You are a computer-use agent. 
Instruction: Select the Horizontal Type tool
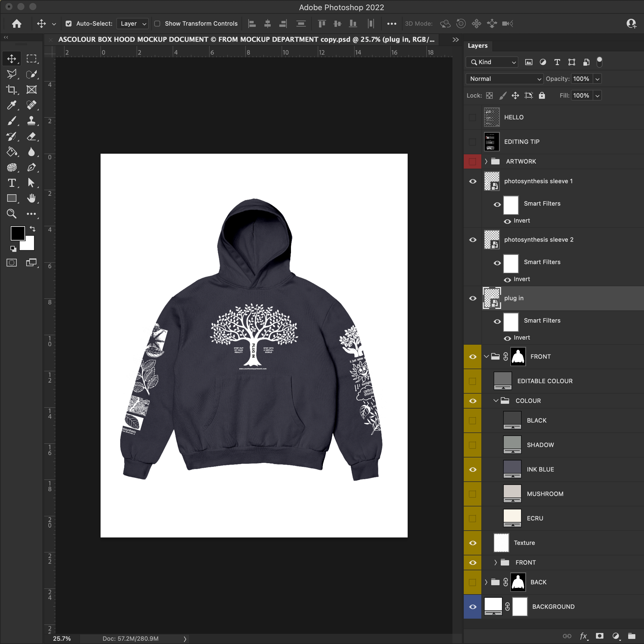[x=12, y=183]
